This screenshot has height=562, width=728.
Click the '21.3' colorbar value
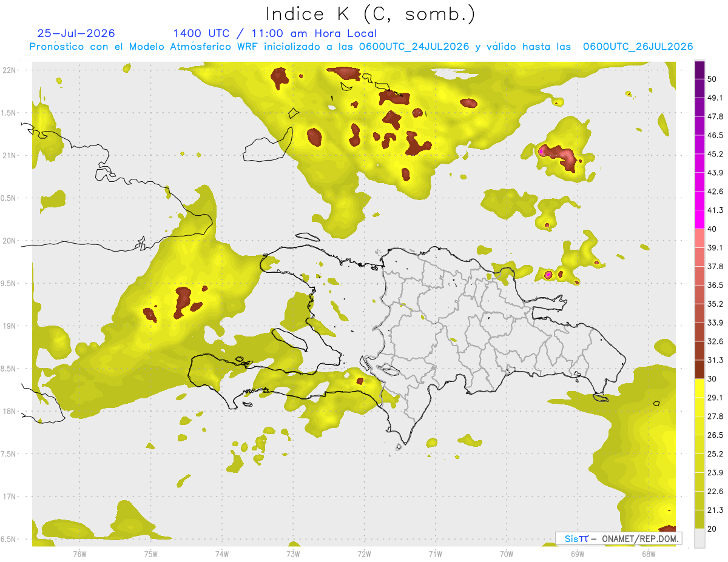click(x=715, y=510)
